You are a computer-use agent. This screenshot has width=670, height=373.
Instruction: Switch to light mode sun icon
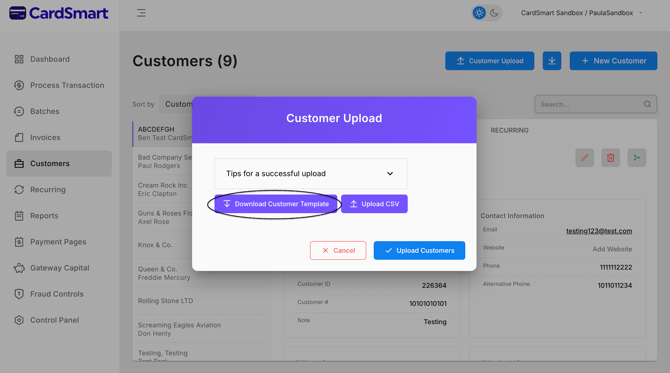pyautogui.click(x=479, y=13)
